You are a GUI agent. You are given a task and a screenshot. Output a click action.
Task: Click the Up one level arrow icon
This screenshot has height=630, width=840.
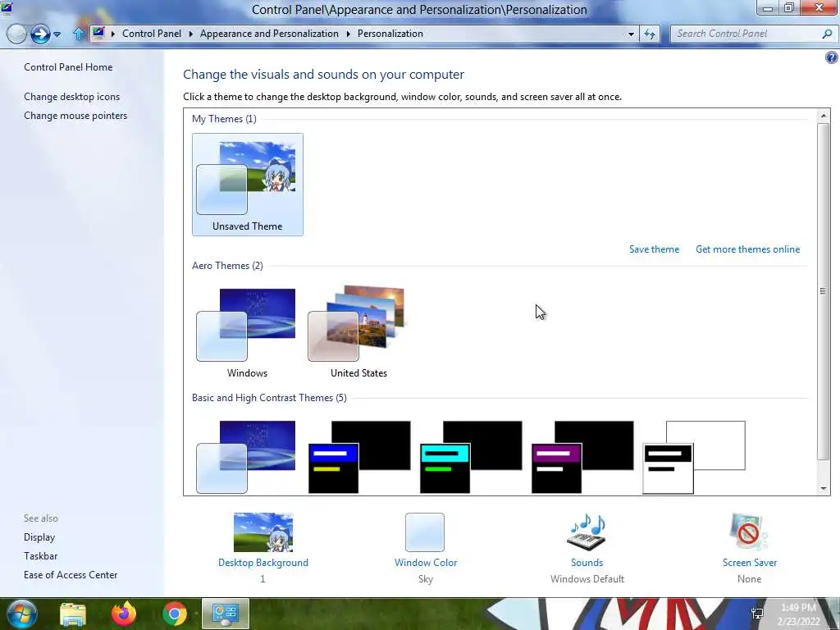pyautogui.click(x=78, y=34)
